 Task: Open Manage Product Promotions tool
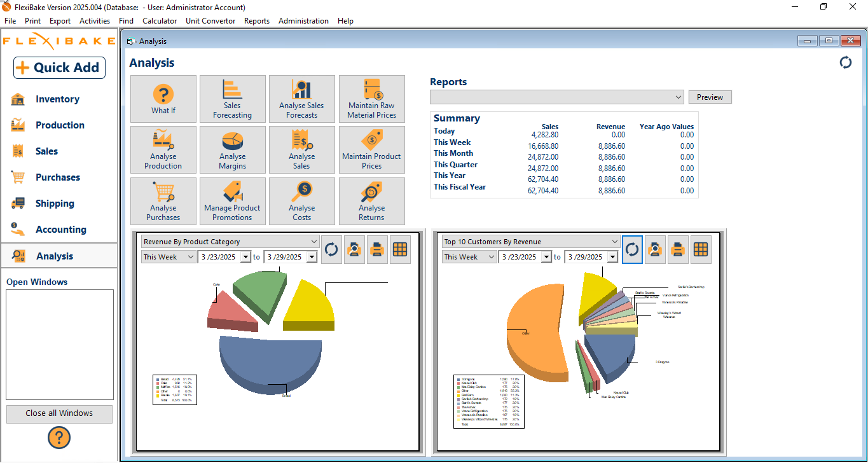tap(233, 201)
